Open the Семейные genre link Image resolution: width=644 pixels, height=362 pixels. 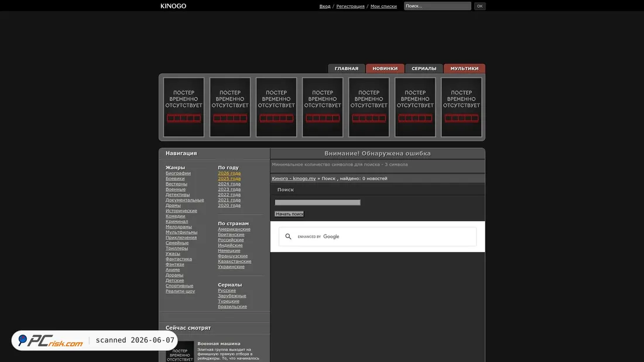177,243
